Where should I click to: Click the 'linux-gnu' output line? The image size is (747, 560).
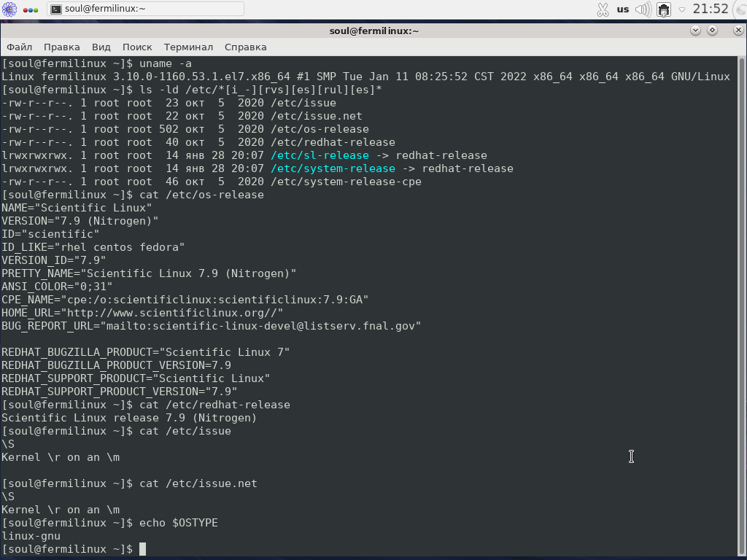31,536
